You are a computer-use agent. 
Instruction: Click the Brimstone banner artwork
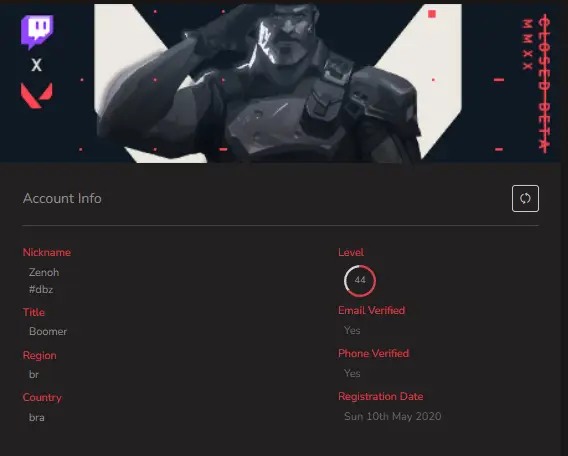pos(278,83)
